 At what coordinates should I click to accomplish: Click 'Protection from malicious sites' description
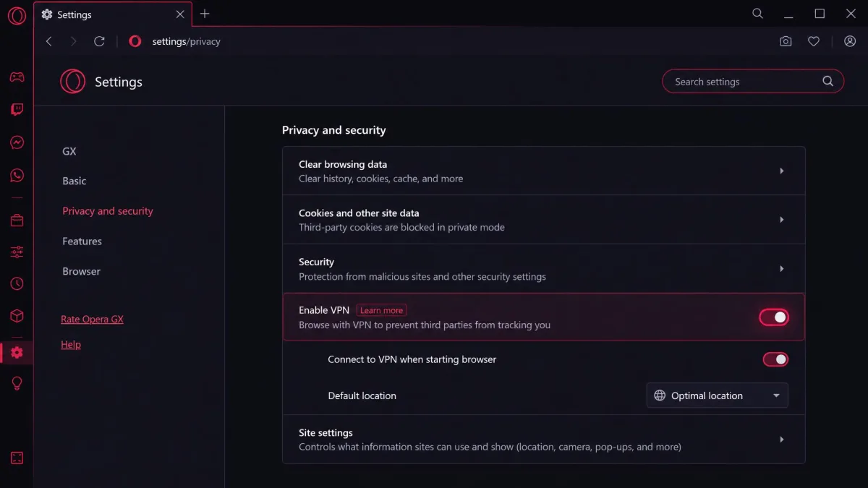pyautogui.click(x=422, y=276)
